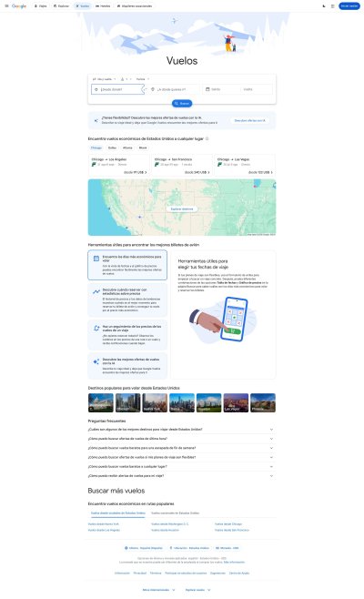Select the price tracking tool card
This screenshot has height=599, width=364.
click(x=127, y=335)
